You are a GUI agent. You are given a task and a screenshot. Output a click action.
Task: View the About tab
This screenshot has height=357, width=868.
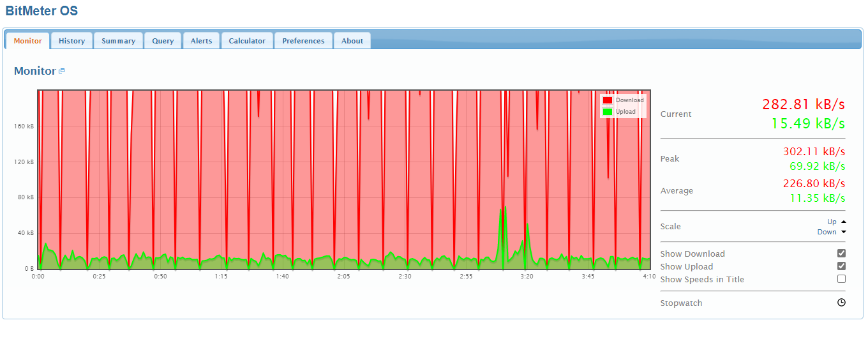pos(352,41)
